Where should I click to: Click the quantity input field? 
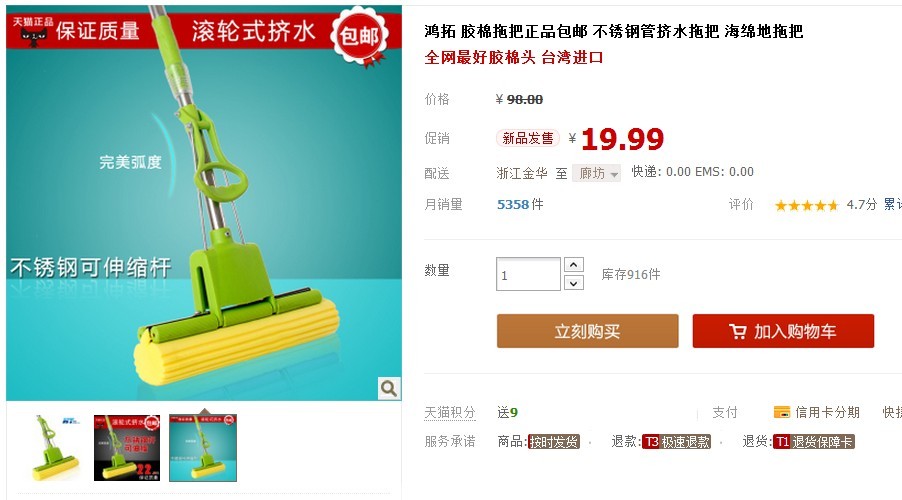(528, 274)
